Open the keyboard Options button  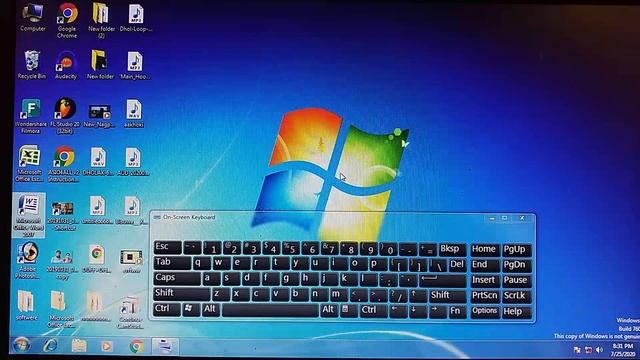(484, 311)
